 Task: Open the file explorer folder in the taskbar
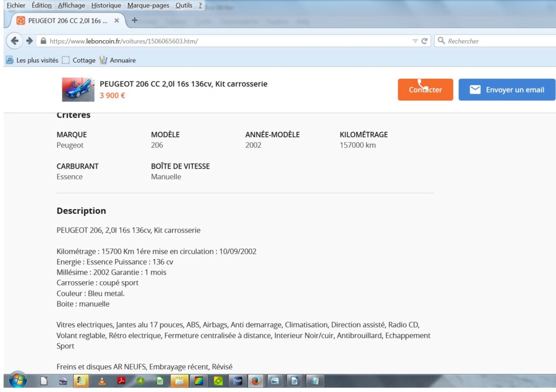point(179,381)
